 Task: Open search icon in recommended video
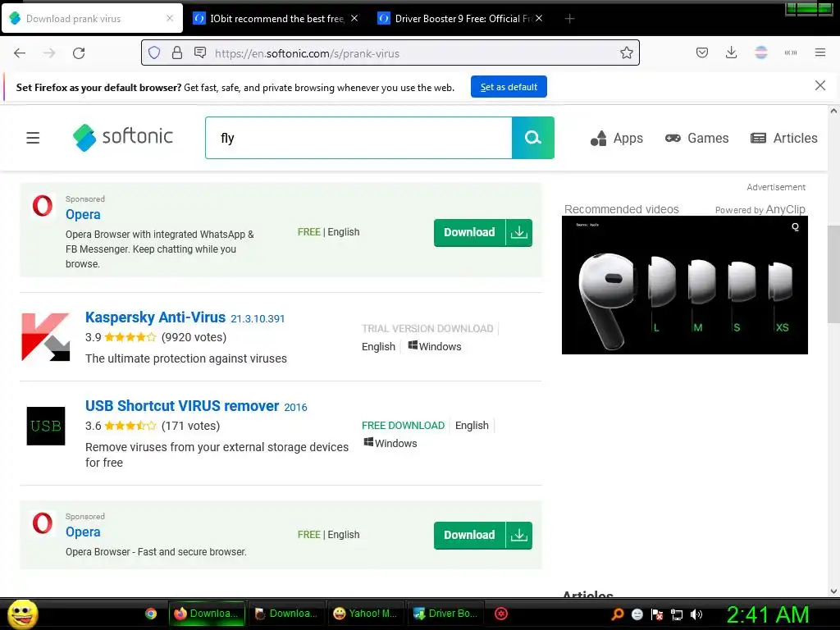[x=795, y=226]
